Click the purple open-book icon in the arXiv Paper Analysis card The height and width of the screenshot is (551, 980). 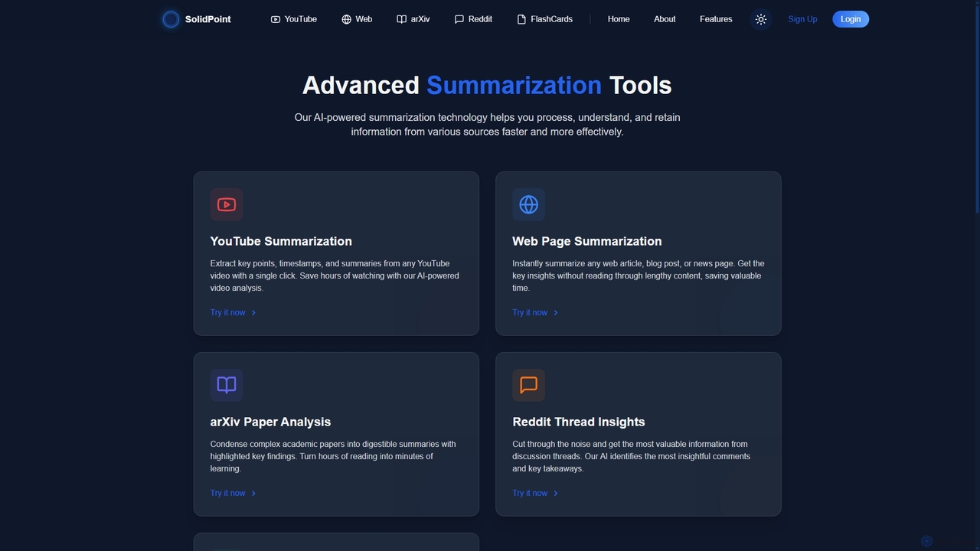227,385
